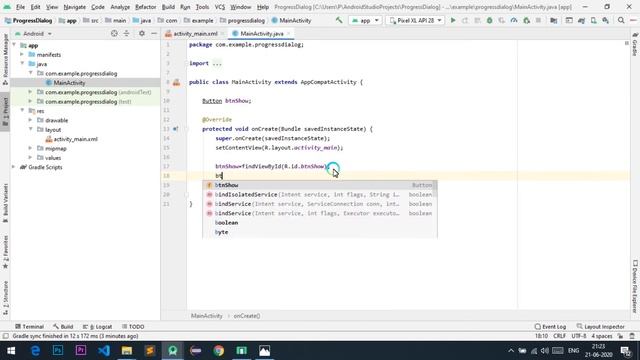
Task: Open the Refactor menu
Action: 145,7
